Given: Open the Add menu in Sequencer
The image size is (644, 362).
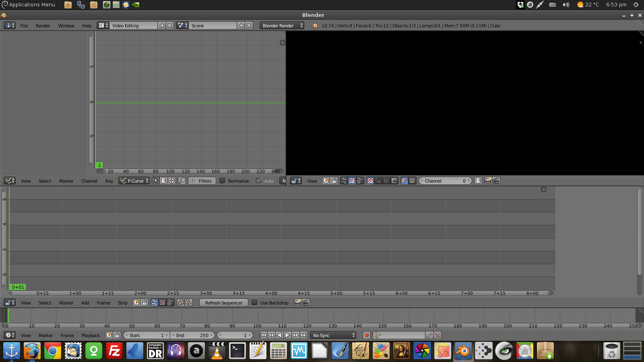Looking at the screenshot, I should coord(85,302).
